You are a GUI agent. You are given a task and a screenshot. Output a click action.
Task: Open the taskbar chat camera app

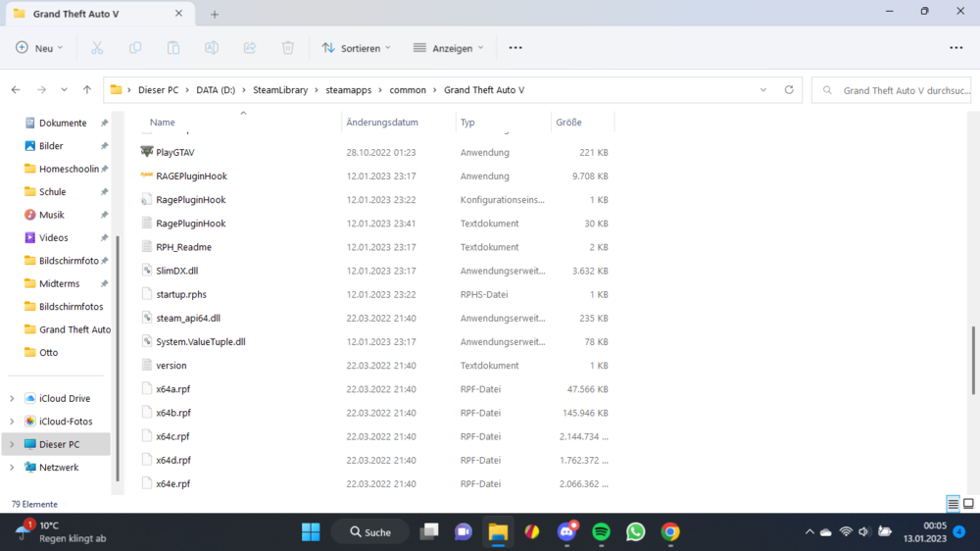(464, 532)
